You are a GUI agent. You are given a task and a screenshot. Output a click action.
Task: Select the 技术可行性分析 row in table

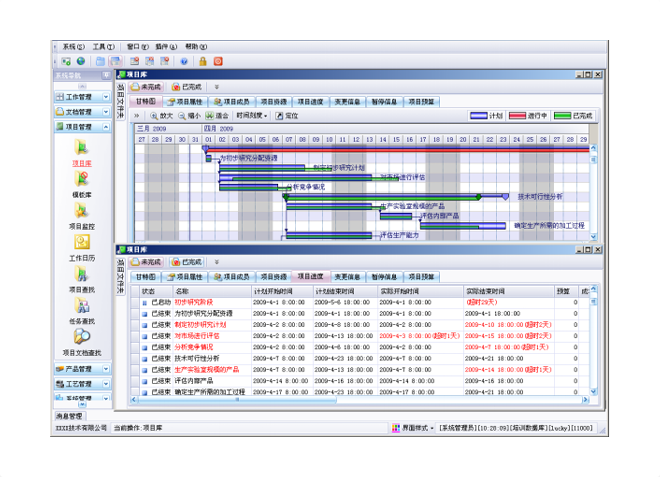tap(200, 357)
